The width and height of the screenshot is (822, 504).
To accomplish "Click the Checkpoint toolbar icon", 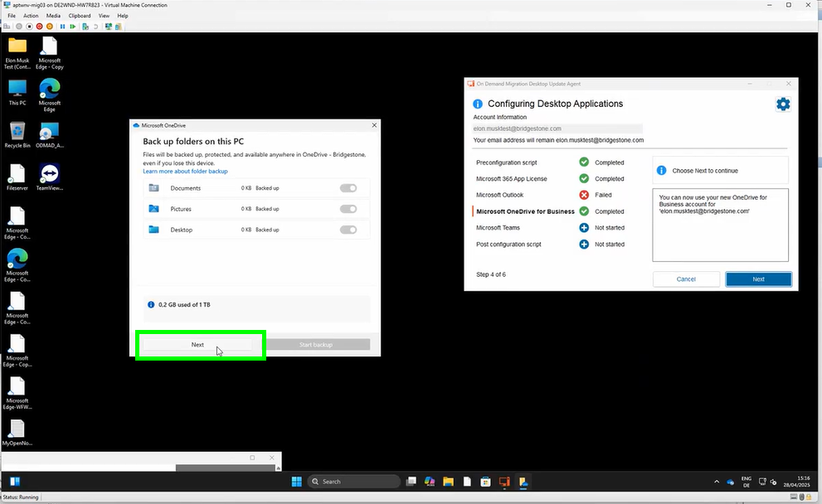I will pos(85,27).
